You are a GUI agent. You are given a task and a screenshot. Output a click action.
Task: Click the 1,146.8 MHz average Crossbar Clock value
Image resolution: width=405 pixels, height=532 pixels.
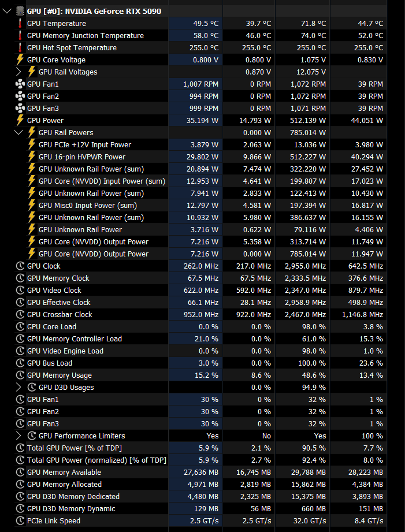coord(363,314)
